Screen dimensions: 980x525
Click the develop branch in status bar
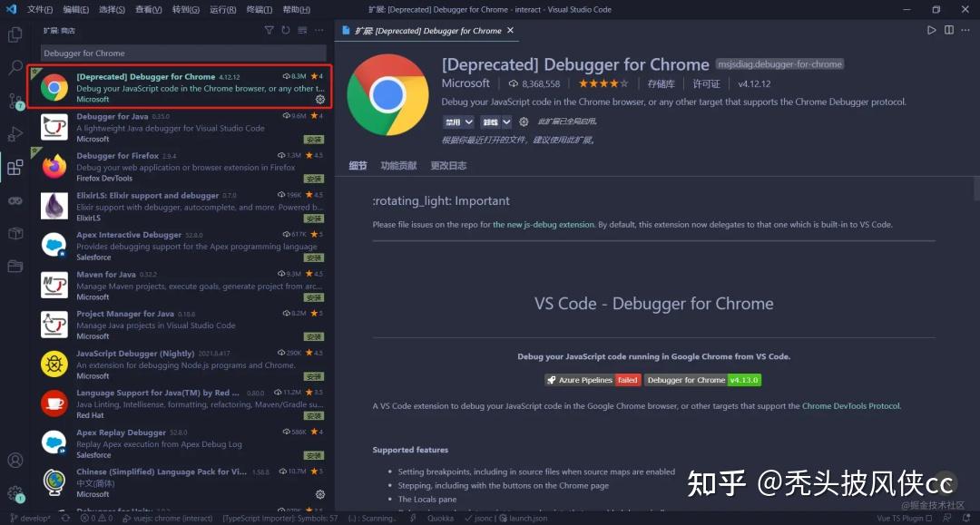pos(31,518)
